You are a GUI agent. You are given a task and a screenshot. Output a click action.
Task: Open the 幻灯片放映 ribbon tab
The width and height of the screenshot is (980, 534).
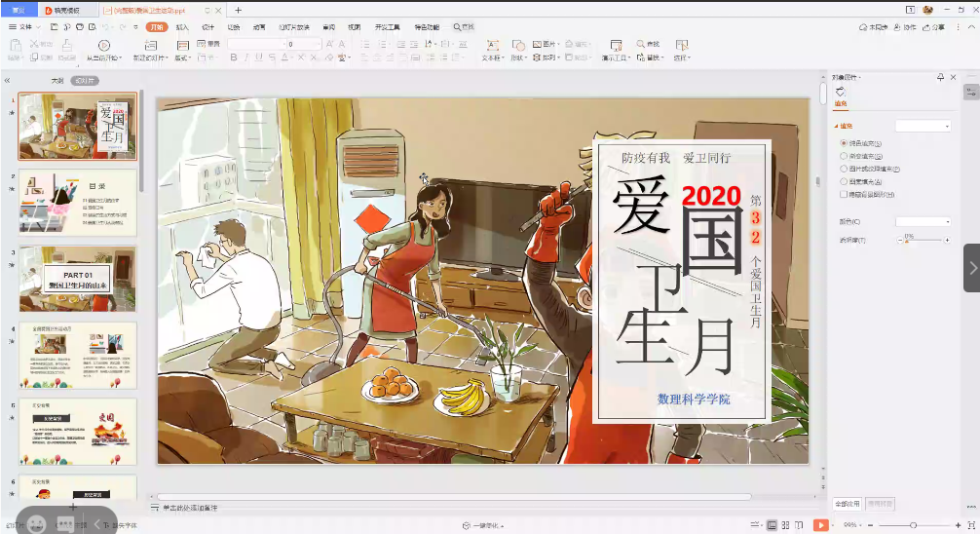click(293, 27)
